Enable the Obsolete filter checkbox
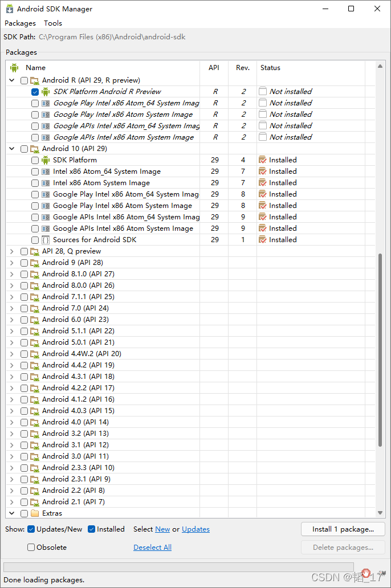Screen dimensions: 391x588 click(31, 547)
